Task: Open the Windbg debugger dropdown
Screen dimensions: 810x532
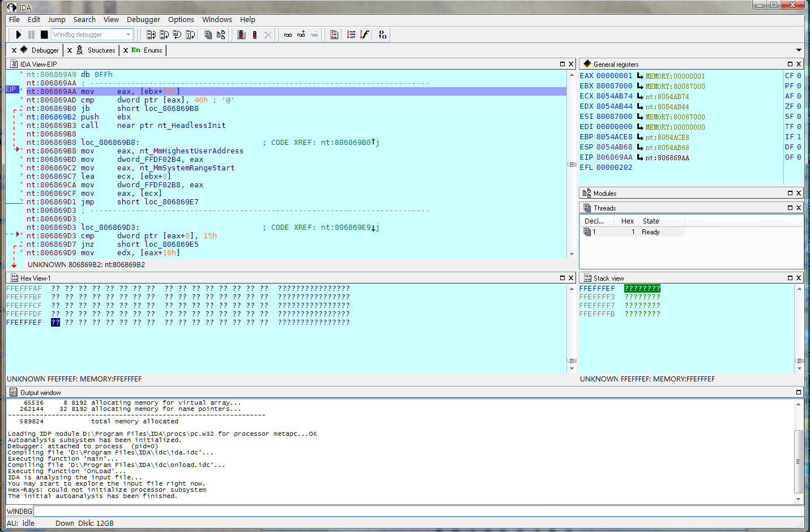Action: point(128,35)
